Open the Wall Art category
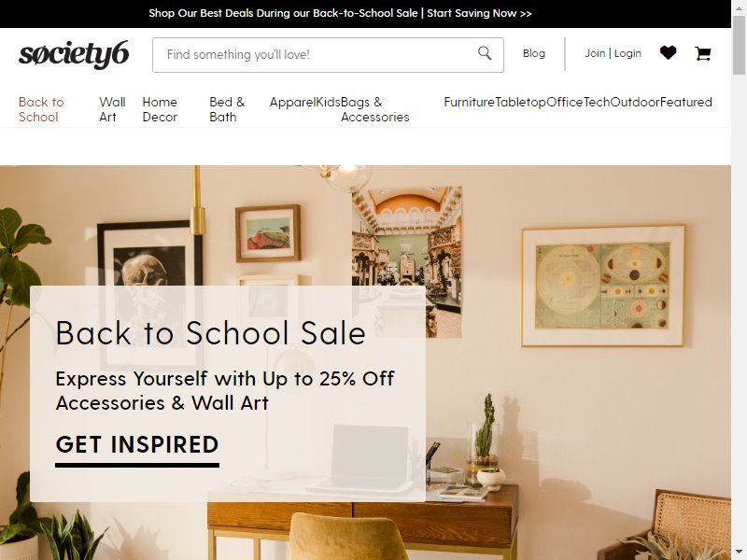This screenshot has width=747, height=560. [112, 109]
